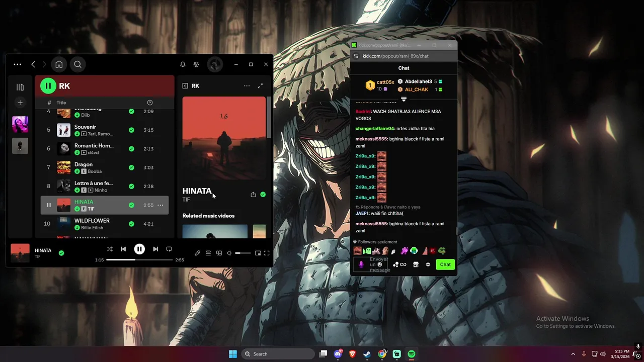Open Connect to a device
Viewport: 644px width, 362px height.
(219, 253)
